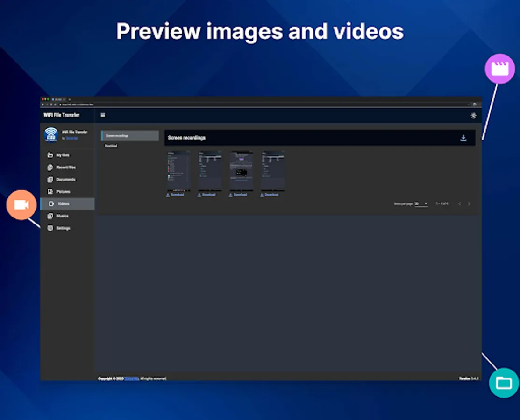Screen dimensions: 520x420
Task: Preview the first video thumbnail
Action: tap(178, 170)
